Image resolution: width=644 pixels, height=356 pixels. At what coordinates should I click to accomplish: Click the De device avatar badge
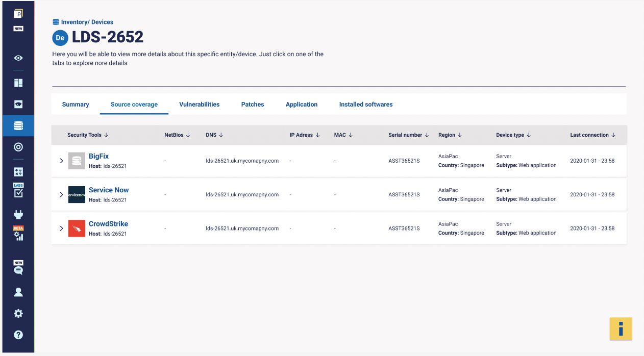60,38
